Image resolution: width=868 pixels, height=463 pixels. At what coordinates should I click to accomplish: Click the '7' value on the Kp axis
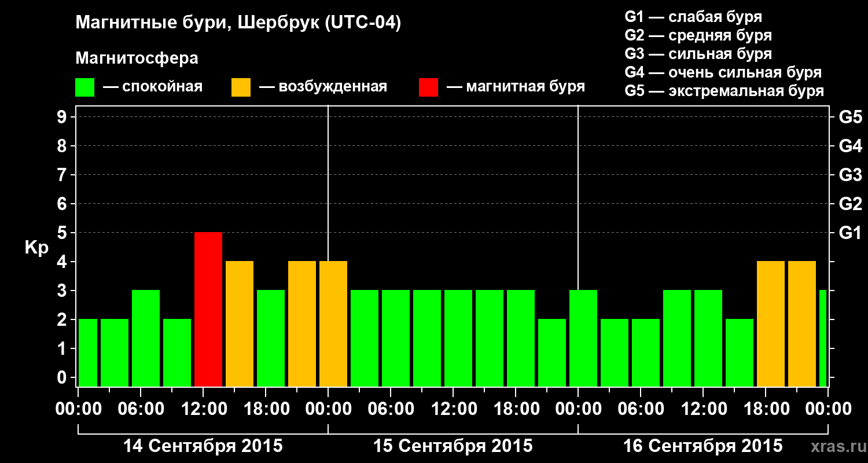pyautogui.click(x=62, y=175)
